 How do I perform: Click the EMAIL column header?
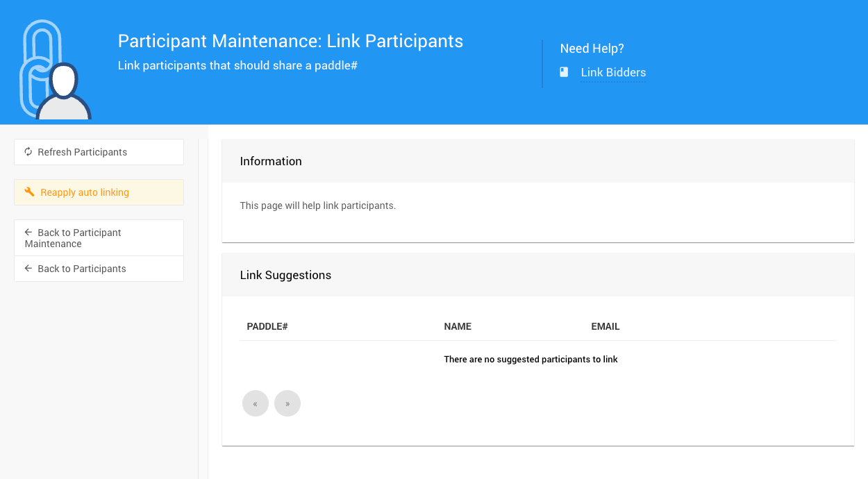[x=606, y=326]
